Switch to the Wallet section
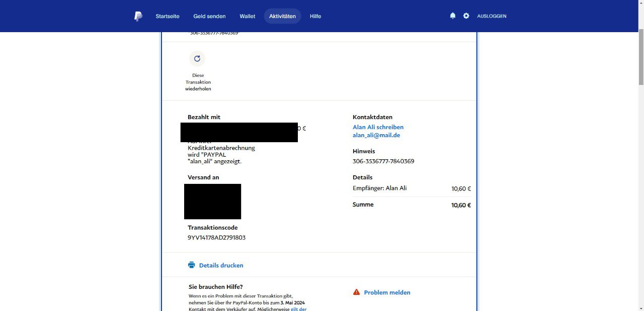The image size is (644, 311). [x=247, y=16]
